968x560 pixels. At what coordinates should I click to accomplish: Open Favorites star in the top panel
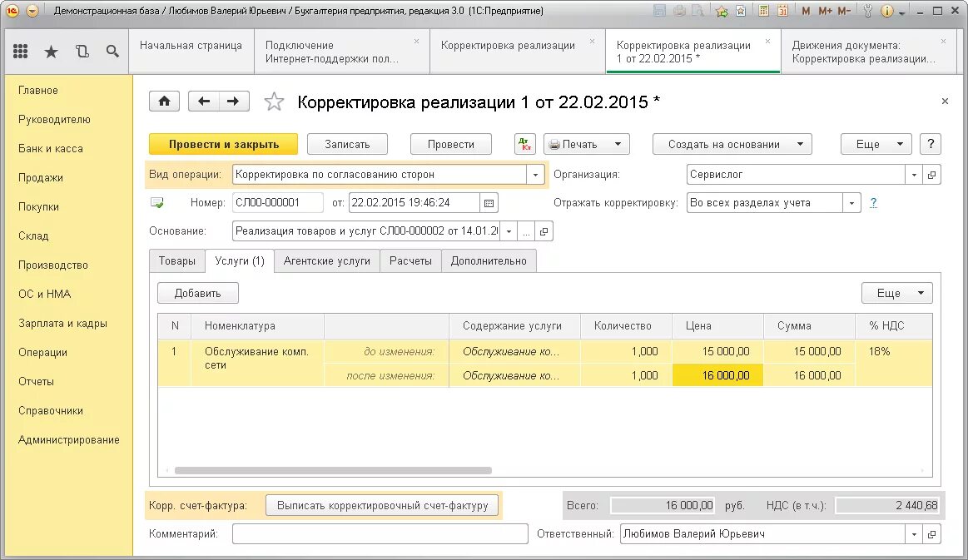pyautogui.click(x=52, y=52)
